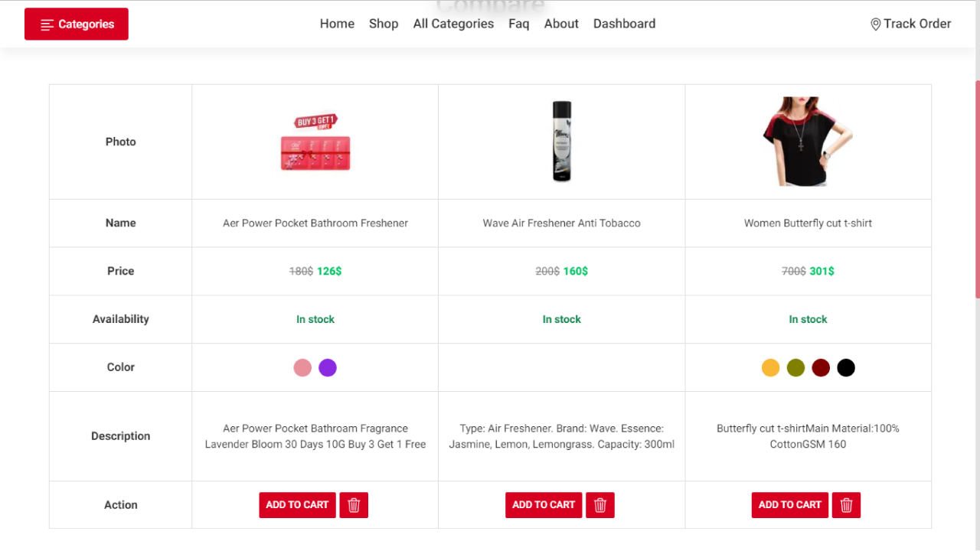Go to Home page
980x551 pixels.
337,24
